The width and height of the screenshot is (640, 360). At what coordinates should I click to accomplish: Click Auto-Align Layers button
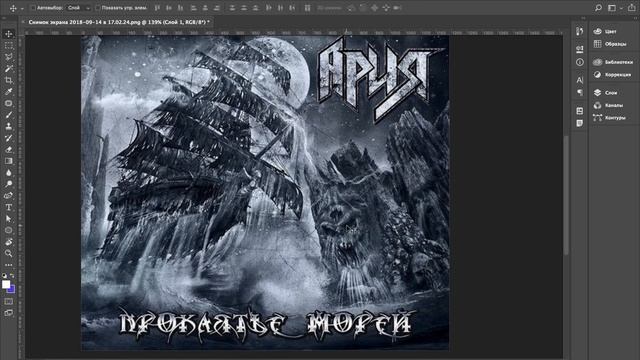pyautogui.click(x=308, y=8)
